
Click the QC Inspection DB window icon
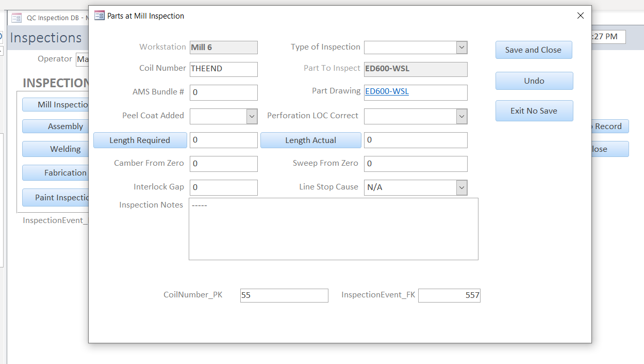(x=16, y=18)
